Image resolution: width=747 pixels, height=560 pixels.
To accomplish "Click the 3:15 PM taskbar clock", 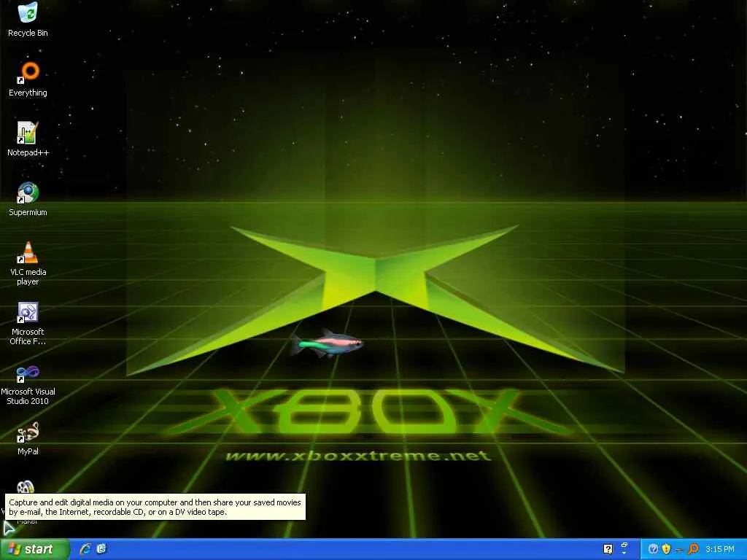I will [720, 550].
